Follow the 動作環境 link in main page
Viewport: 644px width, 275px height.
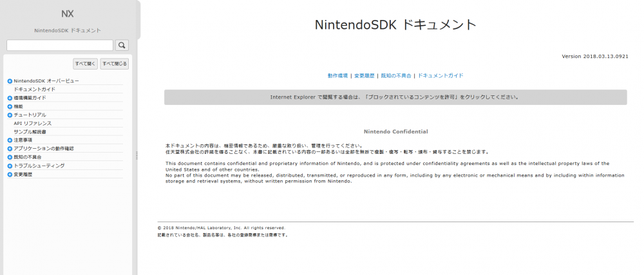(337, 75)
